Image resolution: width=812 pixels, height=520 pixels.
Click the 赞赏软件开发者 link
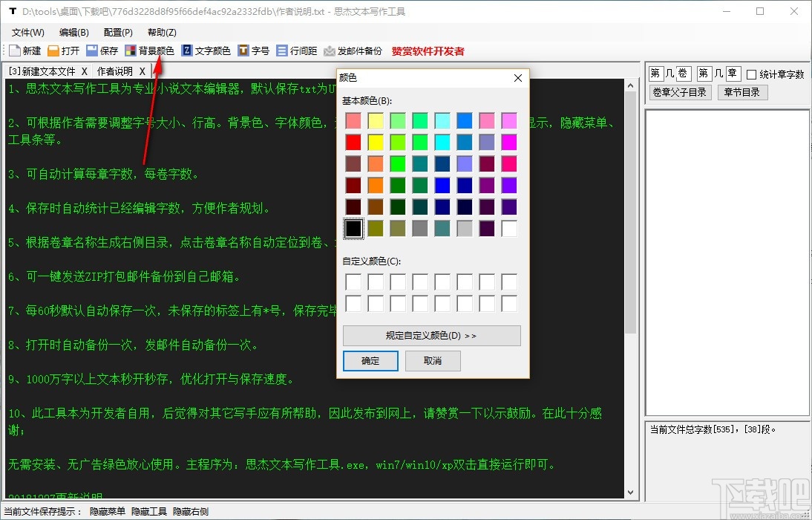coord(428,51)
